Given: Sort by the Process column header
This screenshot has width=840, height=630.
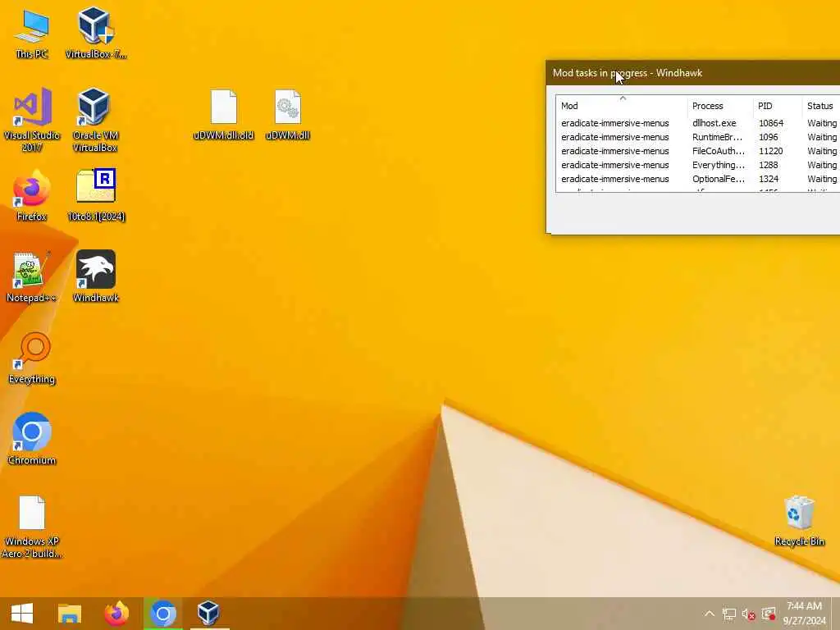Looking at the screenshot, I should coord(720,106).
